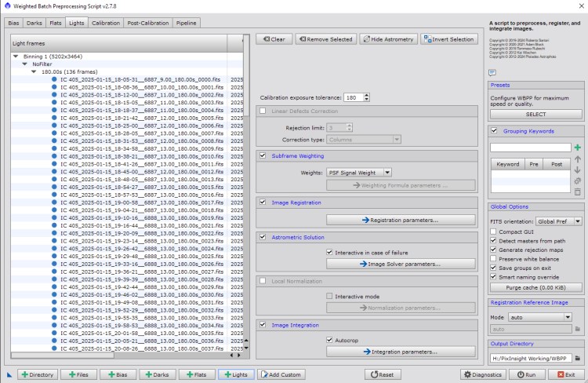Click the Diagnostics gear button
The image size is (588, 383).
(x=481, y=375)
